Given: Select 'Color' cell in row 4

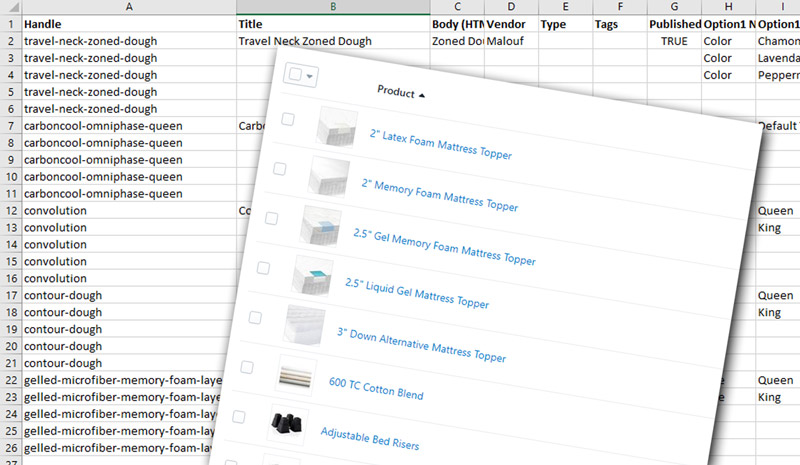Looking at the screenshot, I should point(729,75).
